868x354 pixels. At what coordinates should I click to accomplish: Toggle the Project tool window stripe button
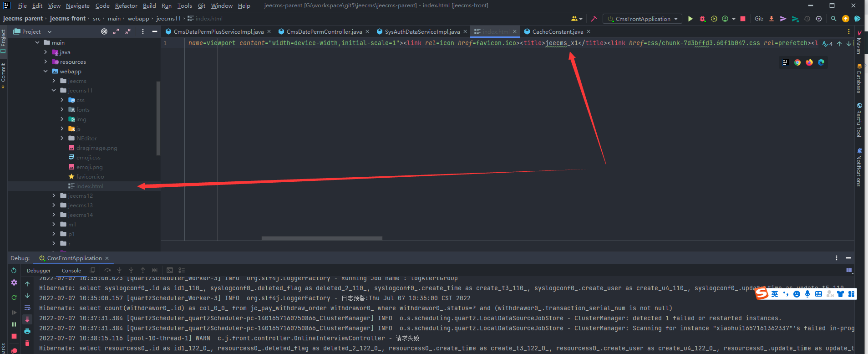click(3, 41)
